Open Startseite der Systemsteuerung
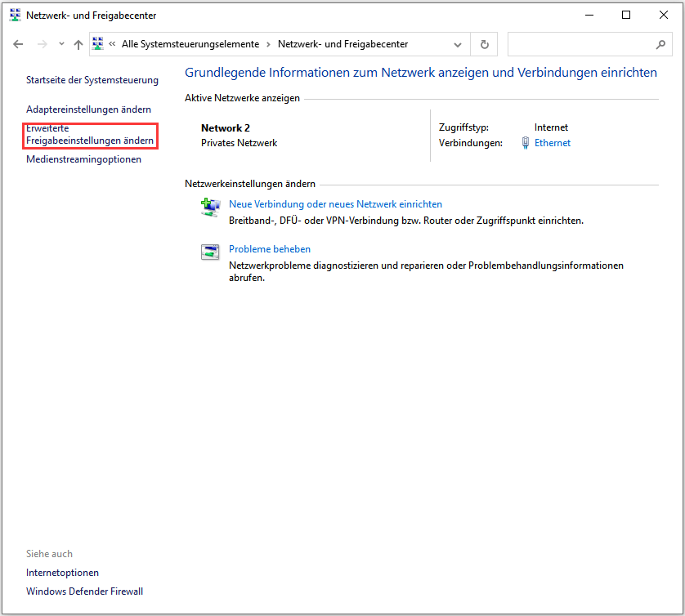 pyautogui.click(x=92, y=80)
